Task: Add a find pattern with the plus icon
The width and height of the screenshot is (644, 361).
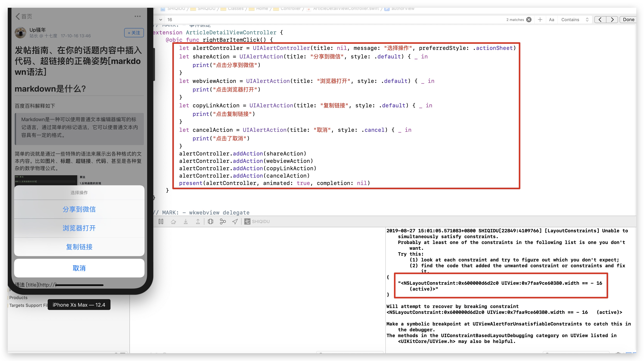Action: pos(540,20)
